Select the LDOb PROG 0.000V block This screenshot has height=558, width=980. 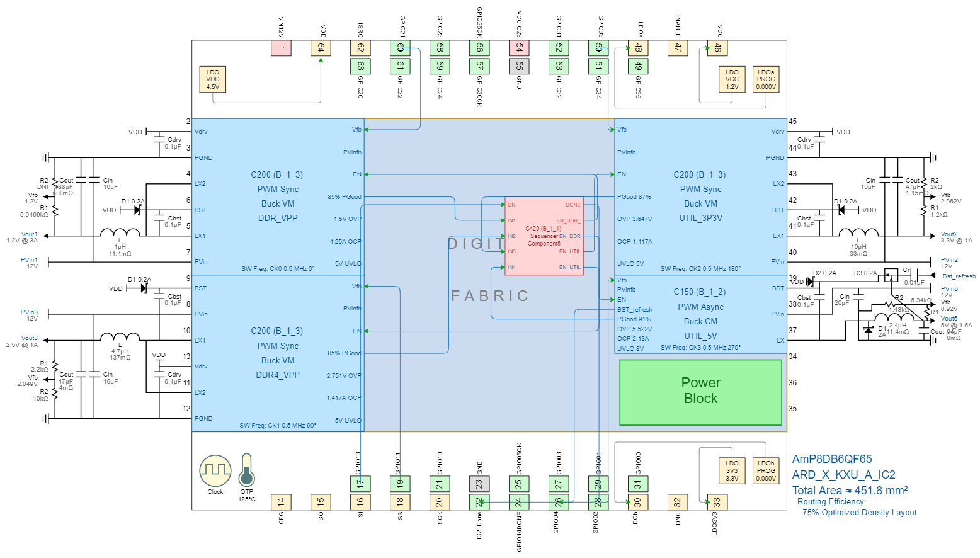tap(766, 470)
